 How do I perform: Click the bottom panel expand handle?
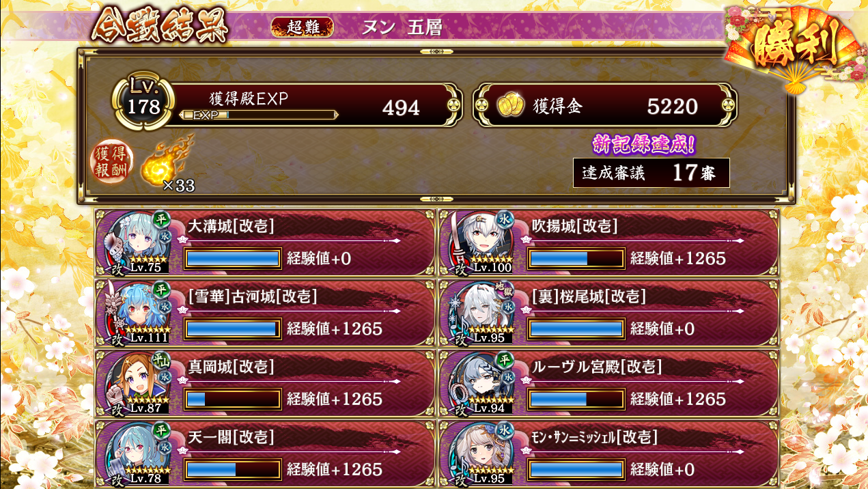pos(436,199)
